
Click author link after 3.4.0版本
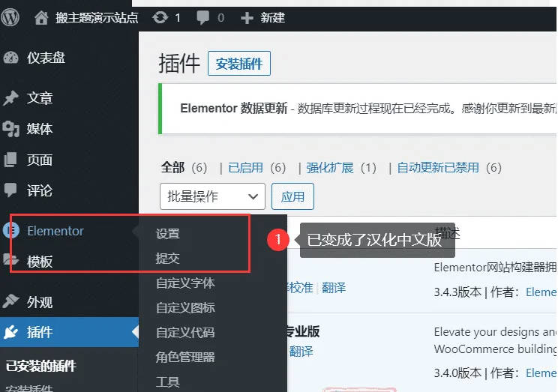point(541,373)
